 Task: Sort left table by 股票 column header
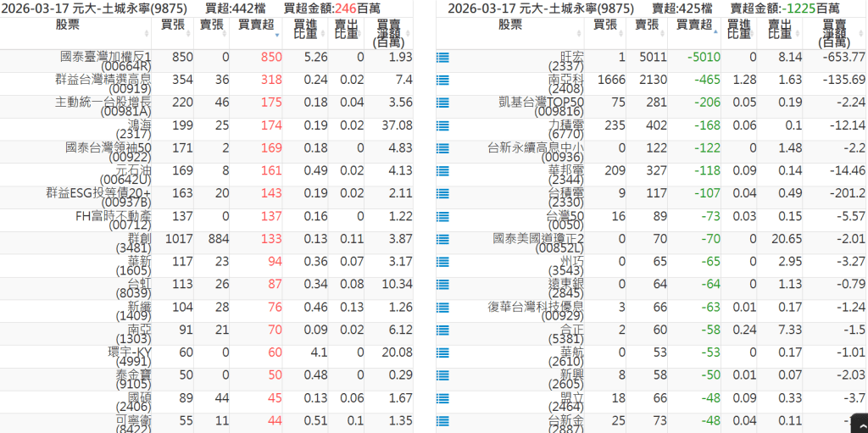pyautogui.click(x=68, y=25)
